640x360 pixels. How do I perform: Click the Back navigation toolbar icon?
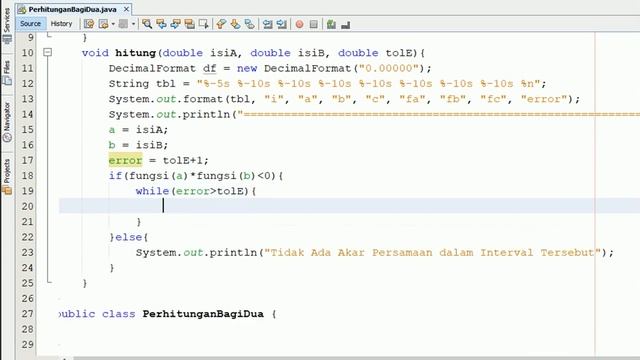(103, 24)
